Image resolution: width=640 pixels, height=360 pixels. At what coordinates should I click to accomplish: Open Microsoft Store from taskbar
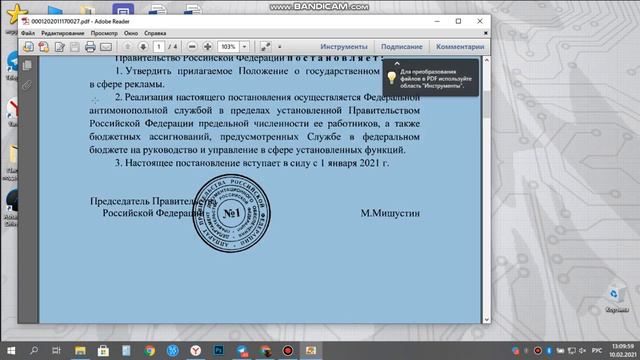point(103,351)
